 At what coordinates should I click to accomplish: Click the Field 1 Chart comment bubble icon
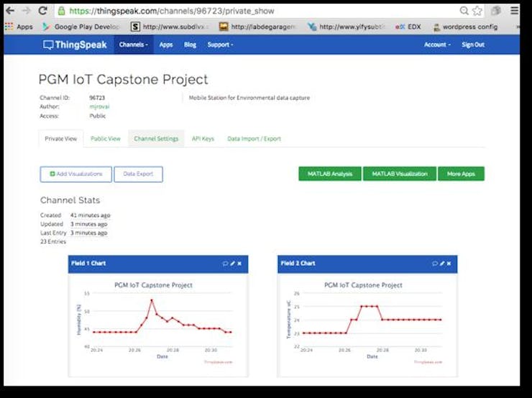(225, 264)
